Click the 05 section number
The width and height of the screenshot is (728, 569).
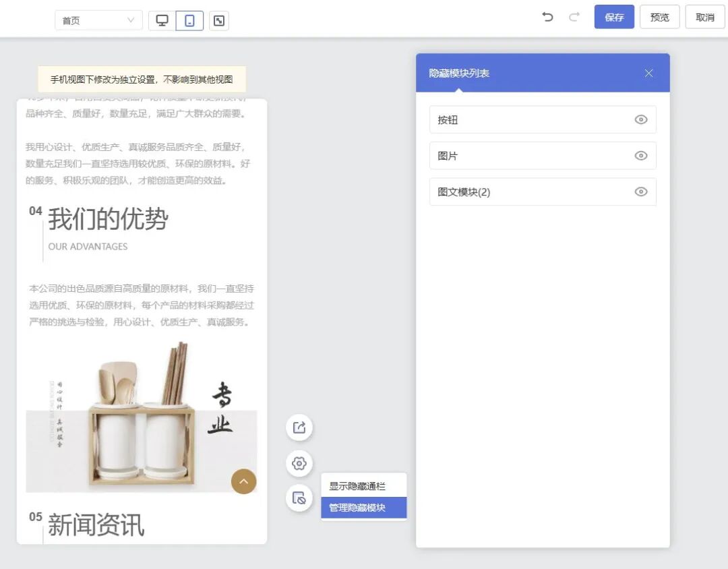tap(35, 516)
